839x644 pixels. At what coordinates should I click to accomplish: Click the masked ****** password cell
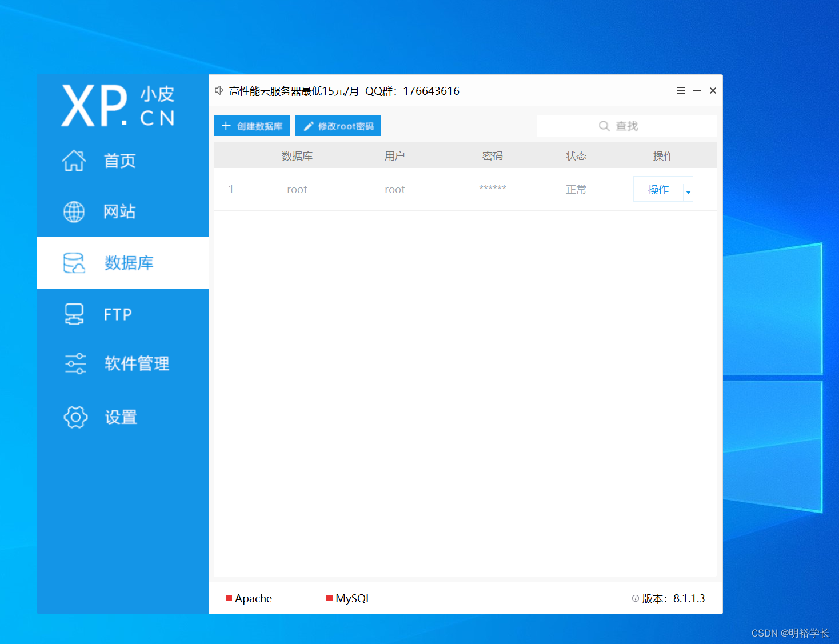[493, 188]
